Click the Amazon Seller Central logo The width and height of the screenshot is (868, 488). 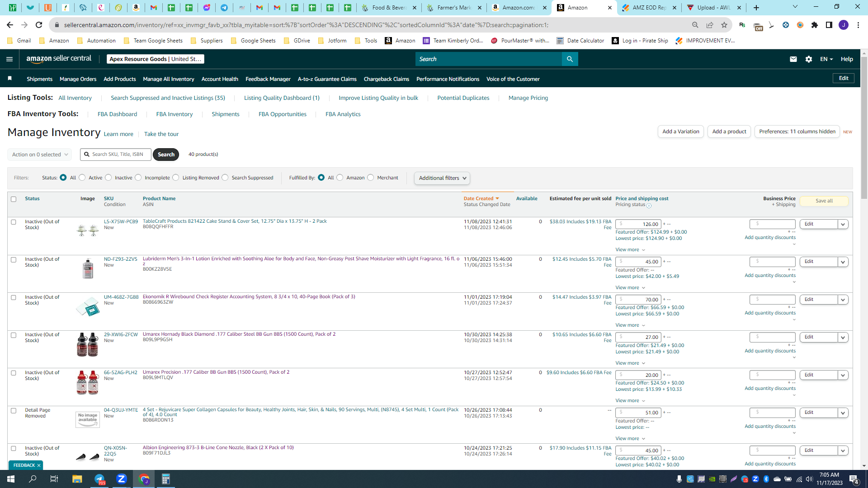[x=59, y=59]
